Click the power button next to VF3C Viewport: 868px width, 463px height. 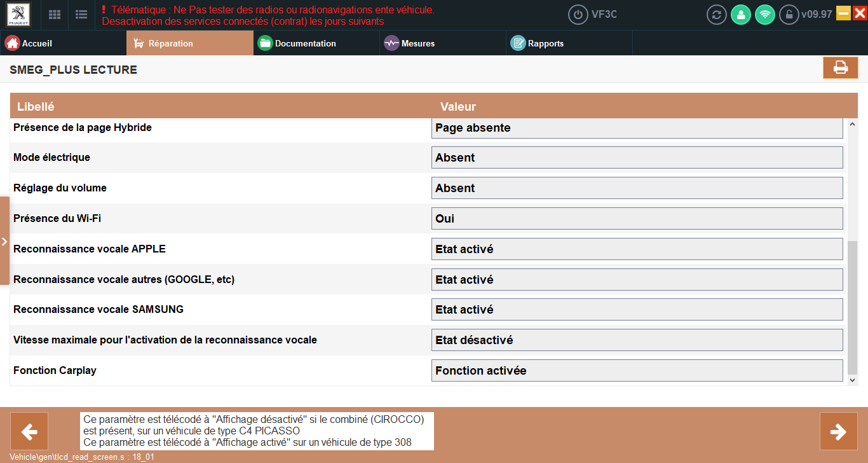[x=578, y=15]
